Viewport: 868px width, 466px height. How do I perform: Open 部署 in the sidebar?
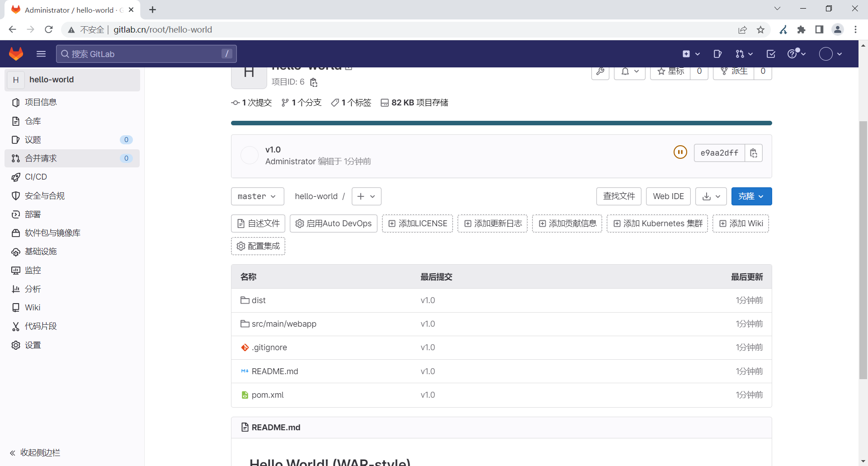(72, 214)
